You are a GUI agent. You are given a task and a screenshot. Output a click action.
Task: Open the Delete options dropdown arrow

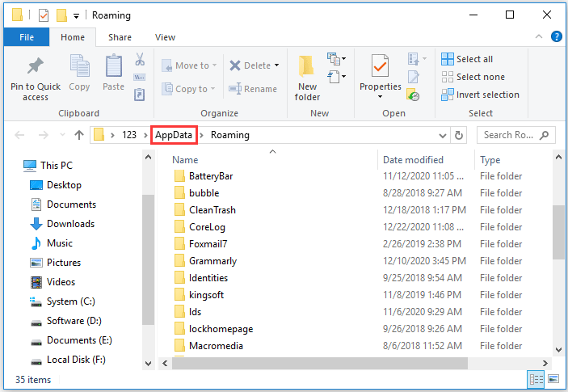277,65
